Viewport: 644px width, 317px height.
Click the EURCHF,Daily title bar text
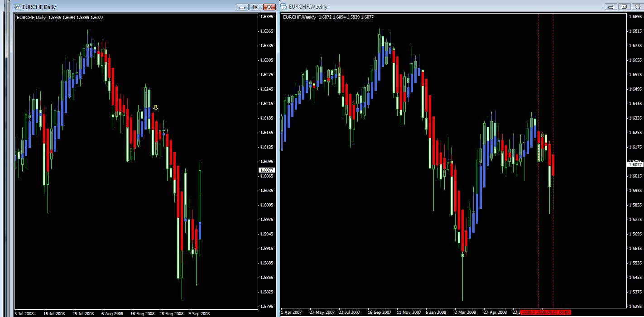tap(39, 7)
